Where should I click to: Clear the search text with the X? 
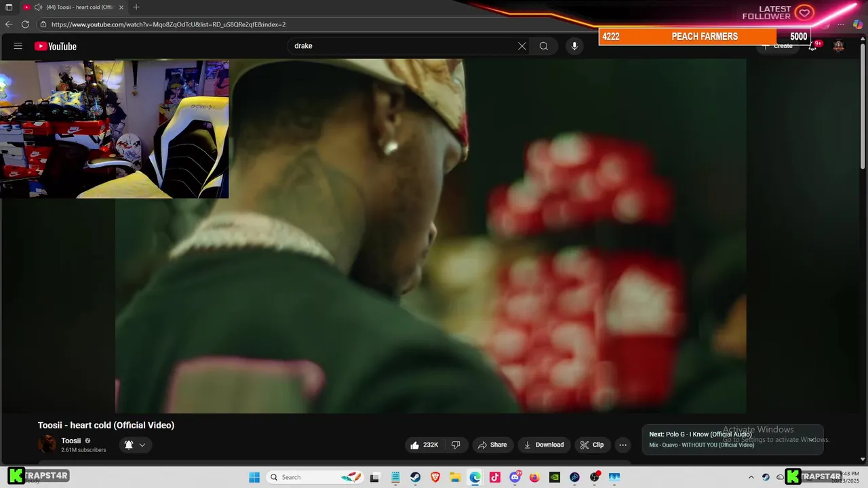(522, 46)
